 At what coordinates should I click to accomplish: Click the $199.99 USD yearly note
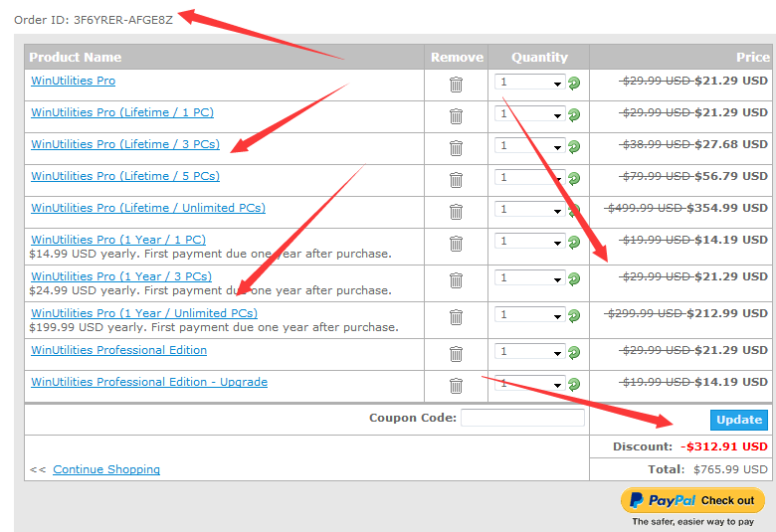[x=214, y=327]
